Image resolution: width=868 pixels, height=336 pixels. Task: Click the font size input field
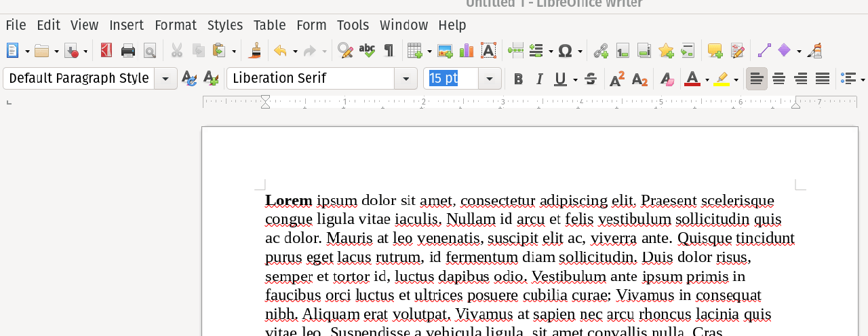click(x=451, y=79)
